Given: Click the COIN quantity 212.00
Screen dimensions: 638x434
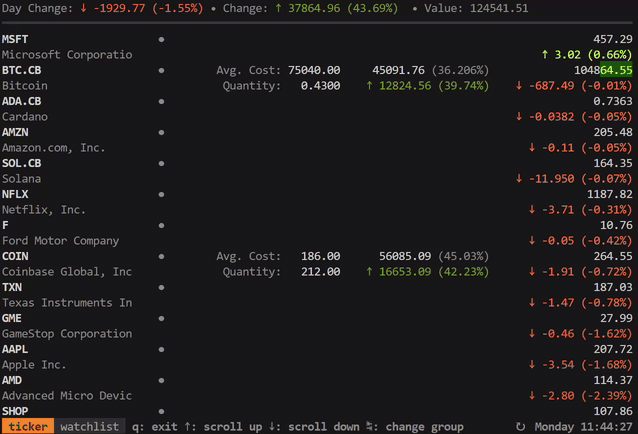Looking at the screenshot, I should pyautogui.click(x=321, y=272).
